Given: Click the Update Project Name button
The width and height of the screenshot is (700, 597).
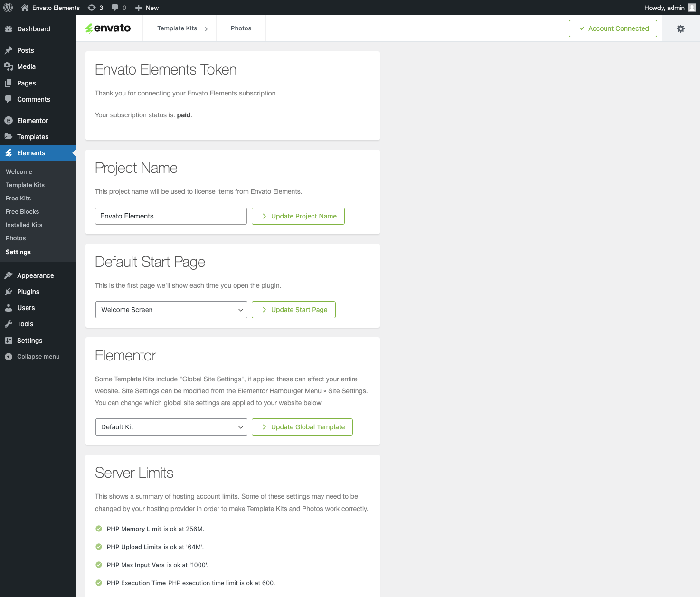Looking at the screenshot, I should point(298,216).
